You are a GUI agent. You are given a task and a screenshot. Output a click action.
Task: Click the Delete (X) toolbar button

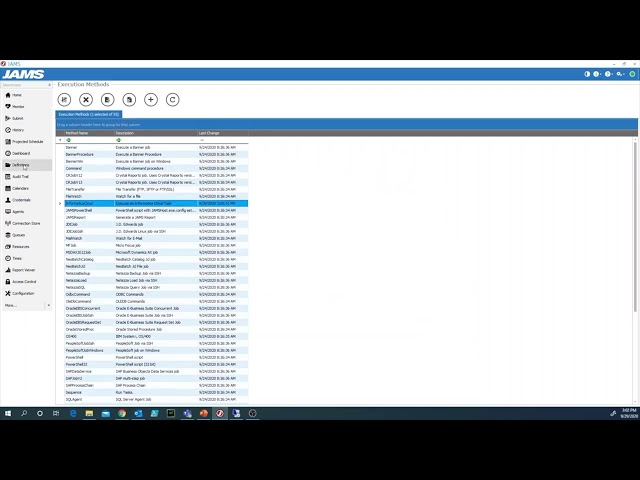[86, 100]
